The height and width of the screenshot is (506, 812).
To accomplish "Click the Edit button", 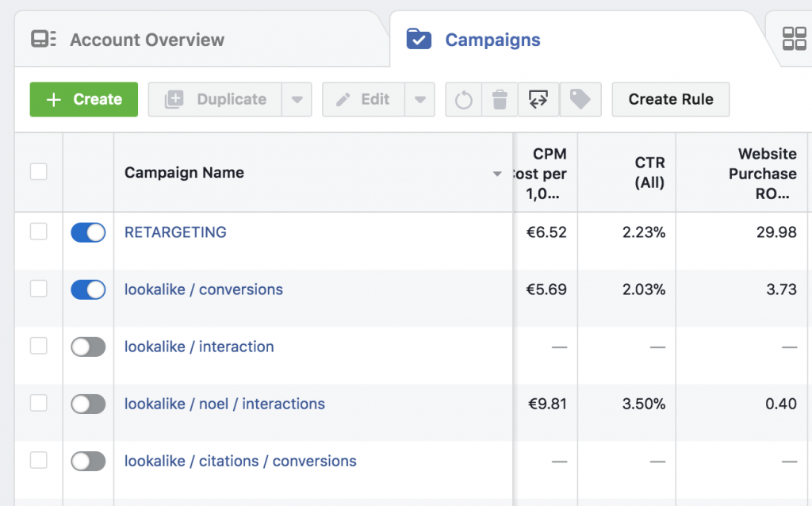I will (x=363, y=99).
